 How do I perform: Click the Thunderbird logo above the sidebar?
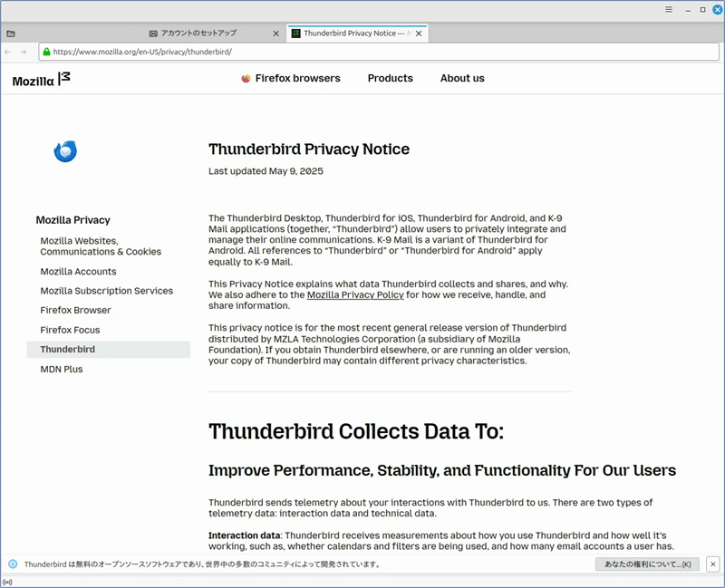coord(65,151)
